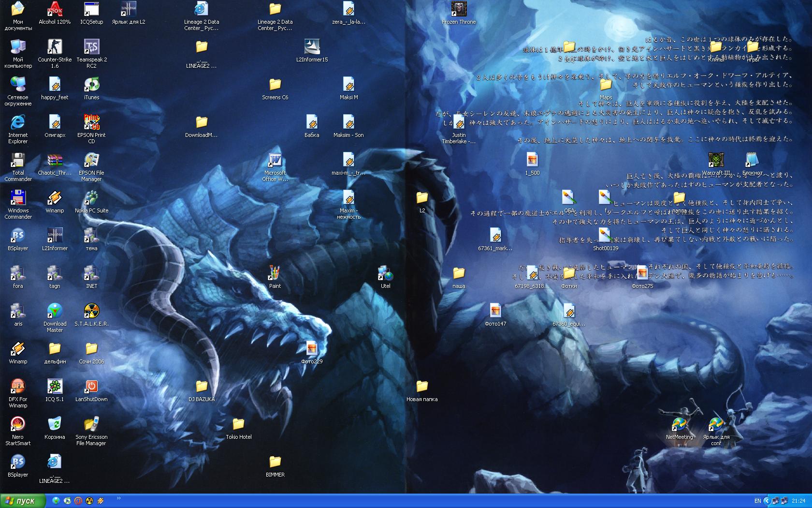Open Alcohol 120% shortcut
The height and width of the screenshot is (508, 812).
[55, 13]
